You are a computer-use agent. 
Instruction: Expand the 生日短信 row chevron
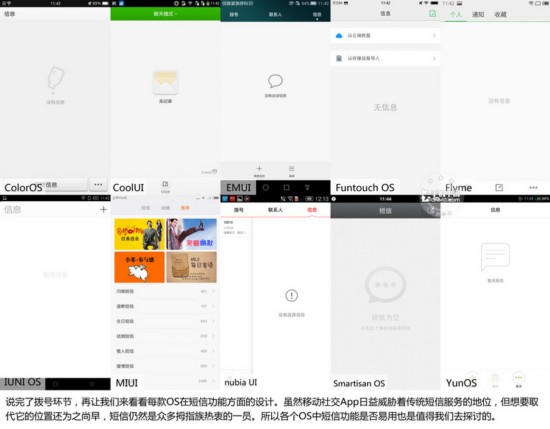pos(213,321)
